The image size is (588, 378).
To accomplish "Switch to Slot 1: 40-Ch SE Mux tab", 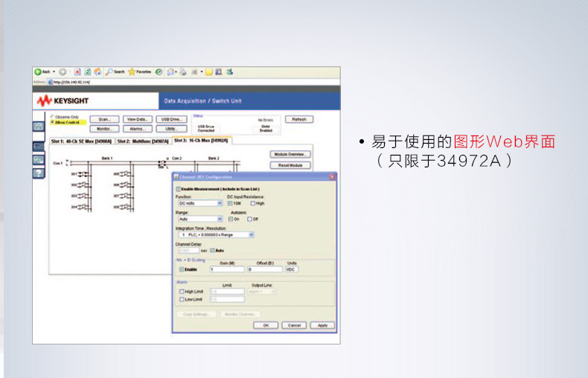I will click(x=81, y=140).
